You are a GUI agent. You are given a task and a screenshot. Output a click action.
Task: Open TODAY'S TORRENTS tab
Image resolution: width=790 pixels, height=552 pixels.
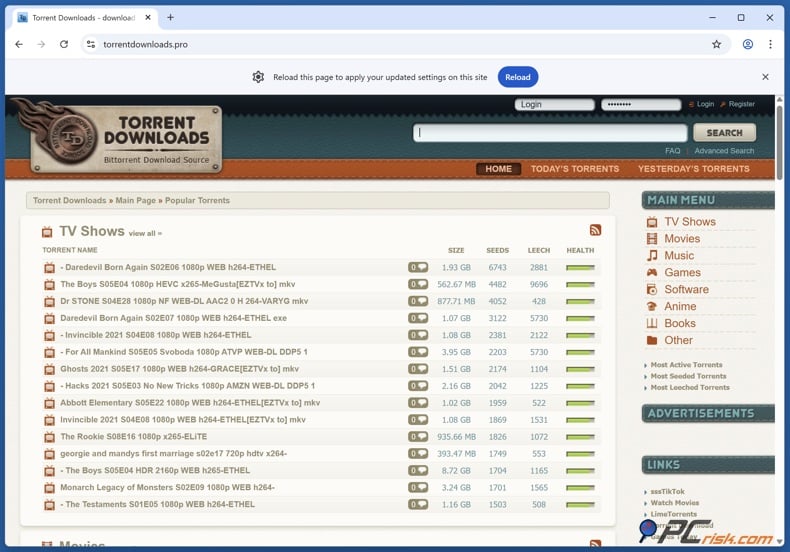pos(575,169)
